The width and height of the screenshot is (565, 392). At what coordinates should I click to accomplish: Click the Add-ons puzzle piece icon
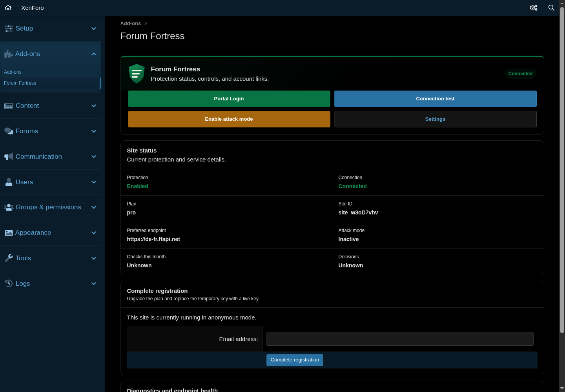click(x=9, y=54)
